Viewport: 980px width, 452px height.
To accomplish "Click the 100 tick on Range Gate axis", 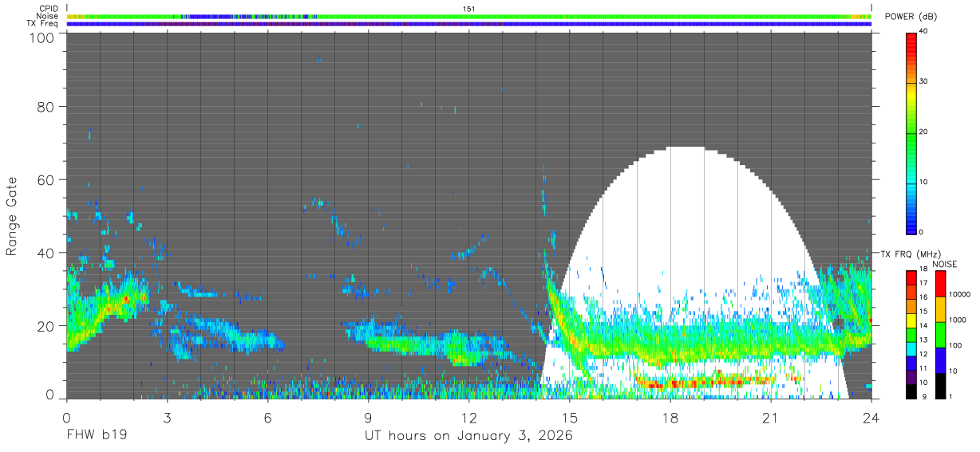I will point(42,37).
